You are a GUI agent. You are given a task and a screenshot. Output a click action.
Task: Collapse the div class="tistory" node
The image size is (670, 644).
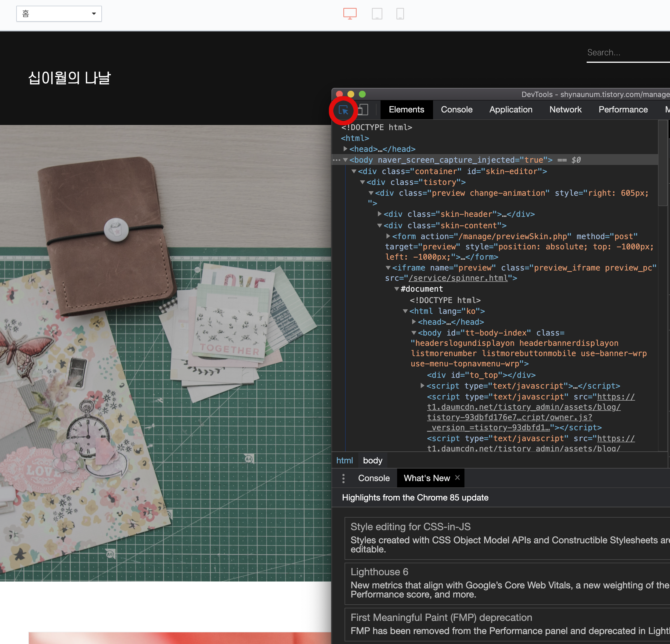coord(362,182)
